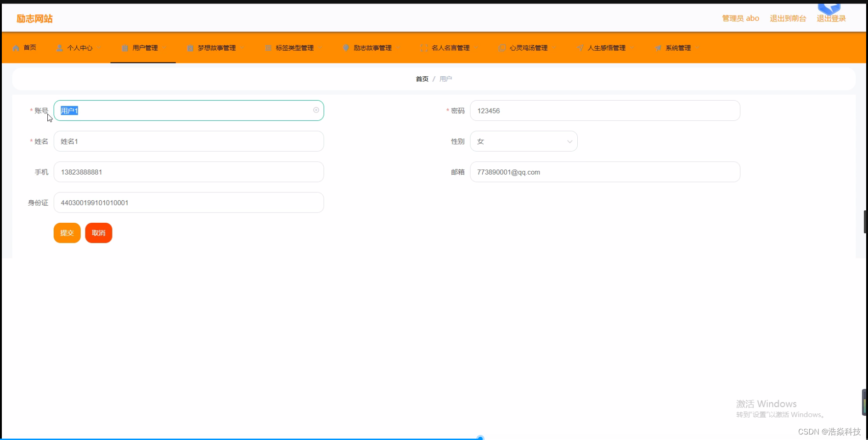
Task: Click the 首页 breadcrumb link
Action: pyautogui.click(x=421, y=79)
